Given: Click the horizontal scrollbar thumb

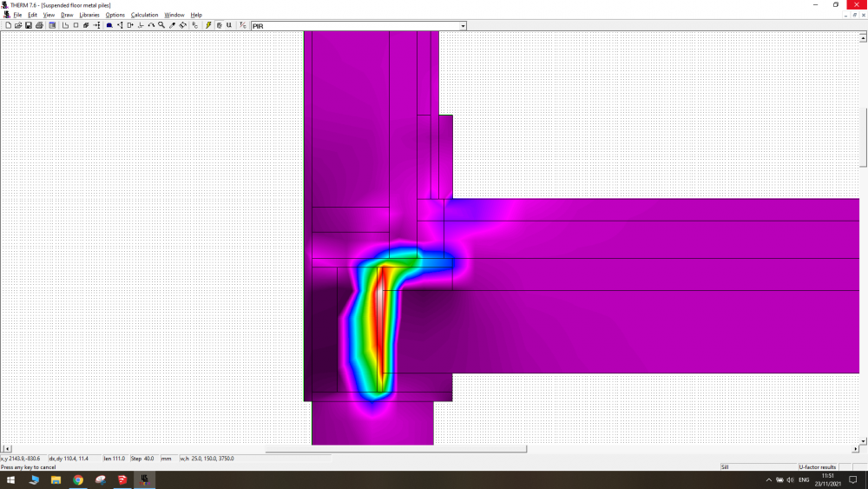Looking at the screenshot, I should pyautogui.click(x=396, y=448).
